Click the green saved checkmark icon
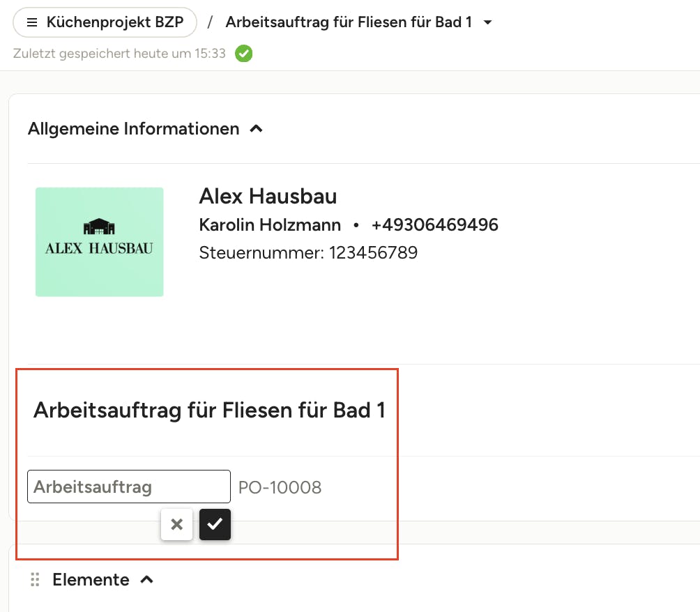This screenshot has width=700, height=612. (x=243, y=54)
